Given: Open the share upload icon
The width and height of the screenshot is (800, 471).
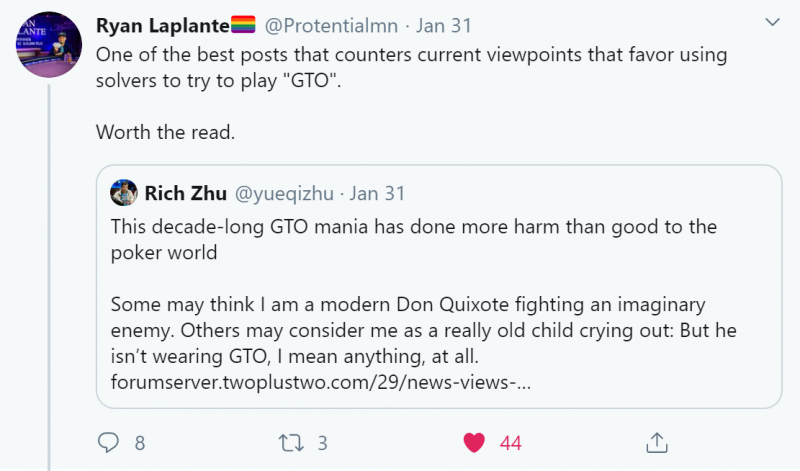Looking at the screenshot, I should pos(657,441).
